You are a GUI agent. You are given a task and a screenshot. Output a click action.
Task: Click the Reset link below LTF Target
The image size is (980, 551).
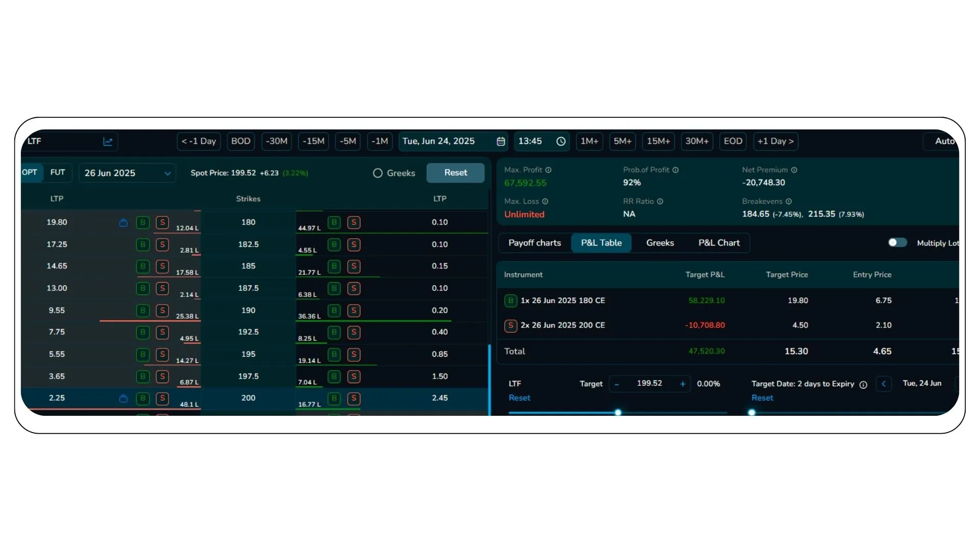(519, 398)
